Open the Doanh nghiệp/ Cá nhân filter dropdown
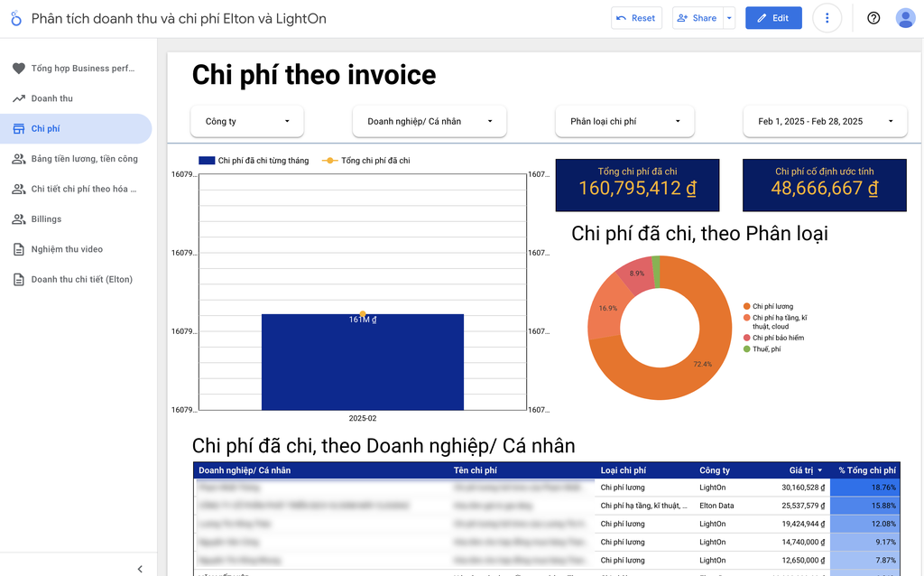This screenshot has height=576, width=924. (x=430, y=121)
